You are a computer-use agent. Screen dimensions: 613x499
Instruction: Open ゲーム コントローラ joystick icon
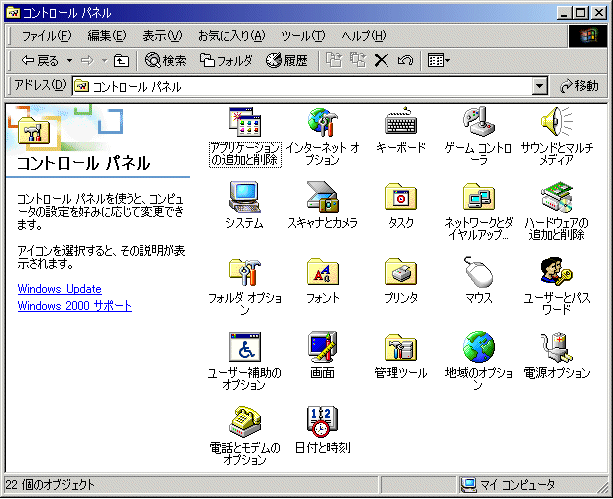click(479, 122)
